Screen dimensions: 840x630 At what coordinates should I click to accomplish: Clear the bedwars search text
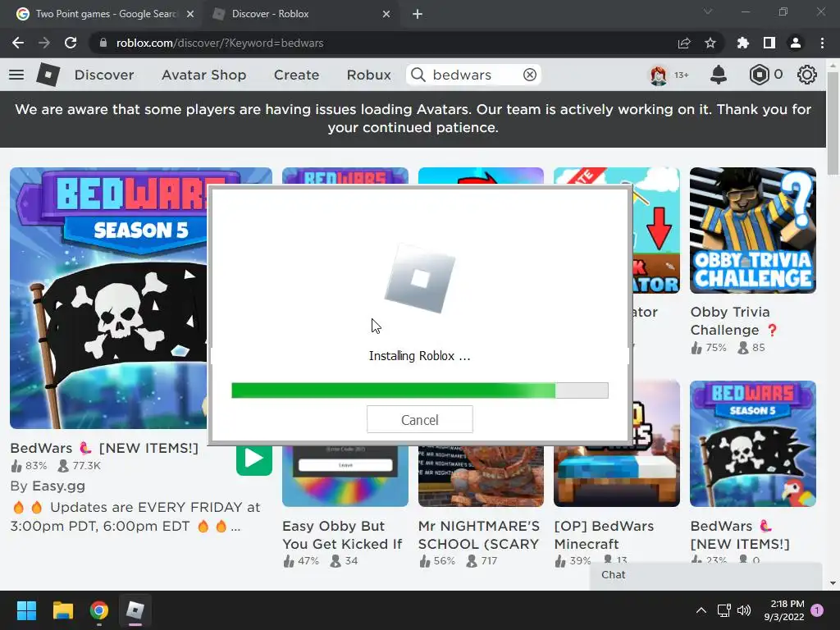[x=530, y=75]
